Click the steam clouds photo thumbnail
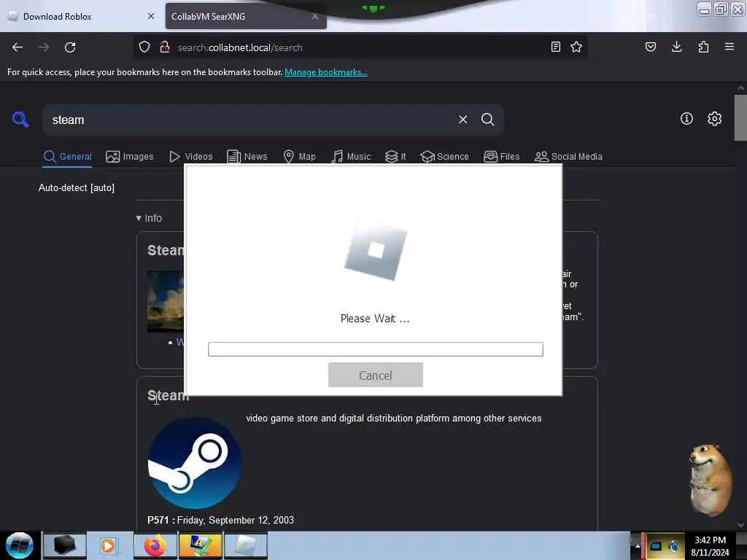The height and width of the screenshot is (560, 747). (165, 301)
